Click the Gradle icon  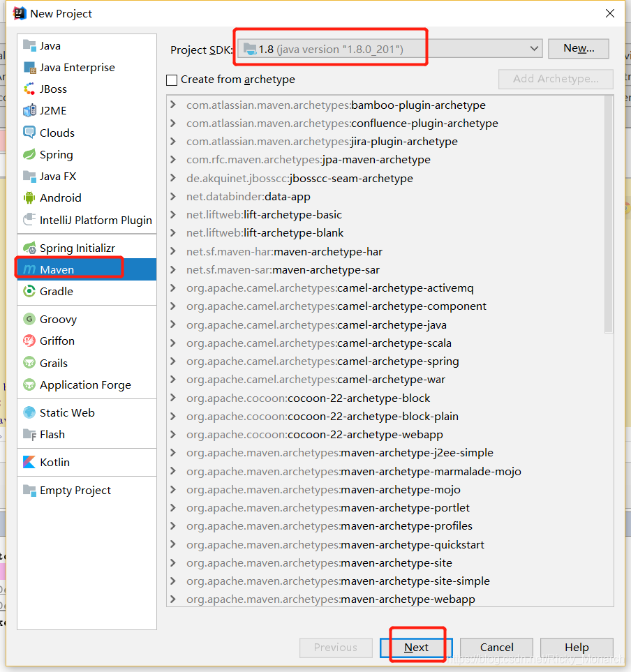[29, 292]
